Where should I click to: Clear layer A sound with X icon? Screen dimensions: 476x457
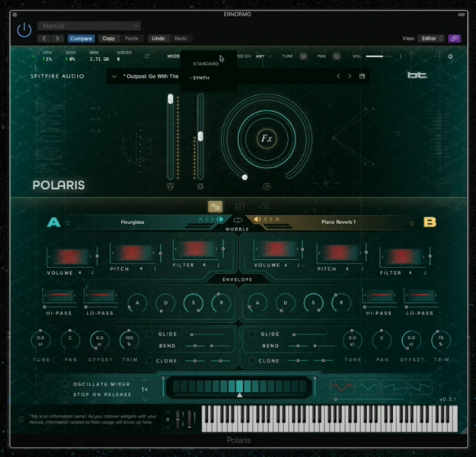tap(200, 219)
